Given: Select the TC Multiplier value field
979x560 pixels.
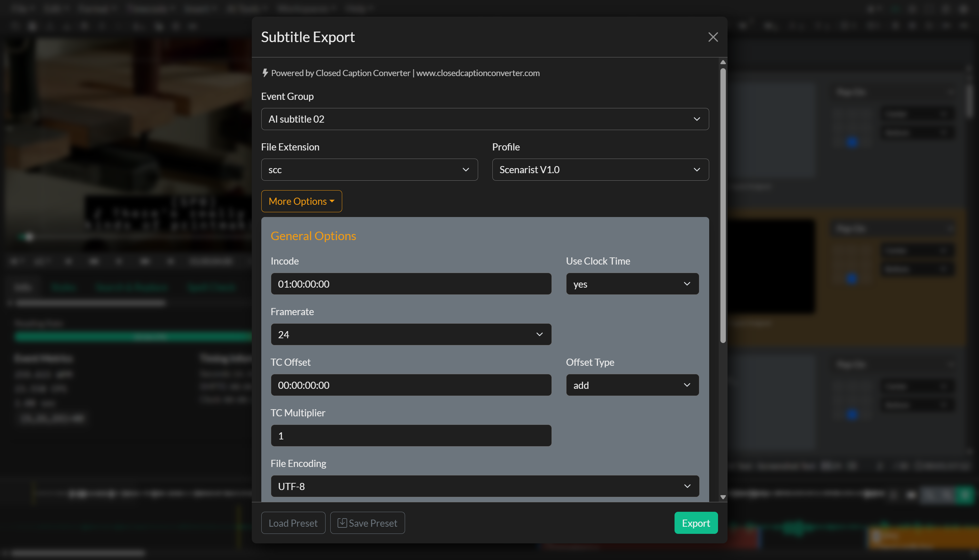Looking at the screenshot, I should [x=410, y=435].
